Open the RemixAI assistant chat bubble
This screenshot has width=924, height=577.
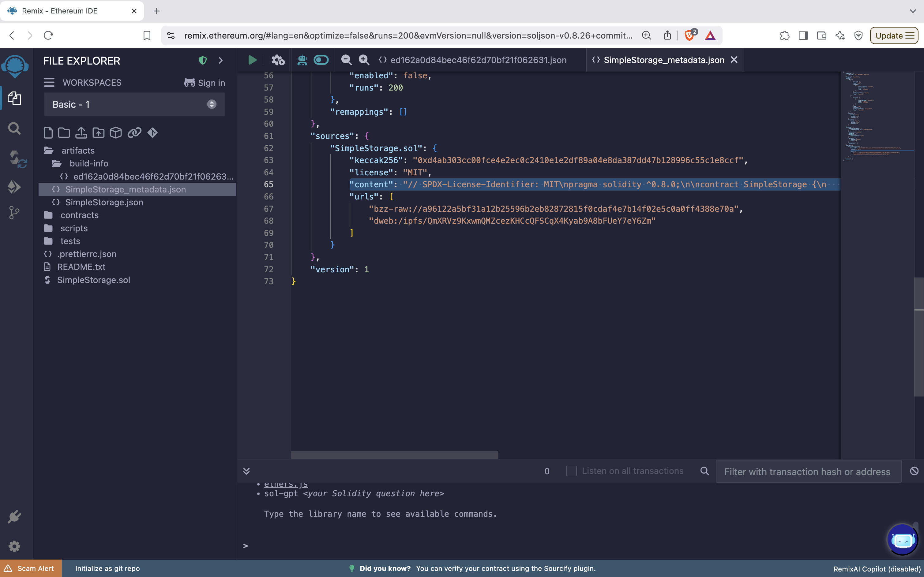[x=902, y=540]
